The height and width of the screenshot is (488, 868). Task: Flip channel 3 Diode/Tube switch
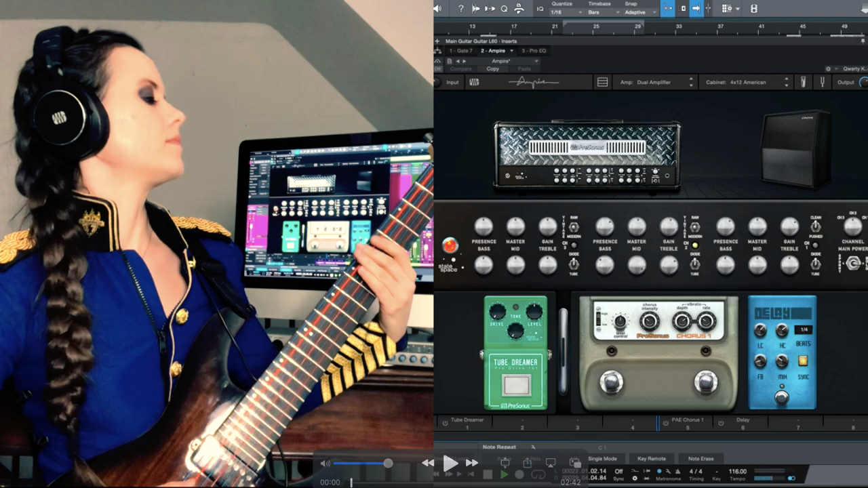pyautogui.click(x=574, y=264)
